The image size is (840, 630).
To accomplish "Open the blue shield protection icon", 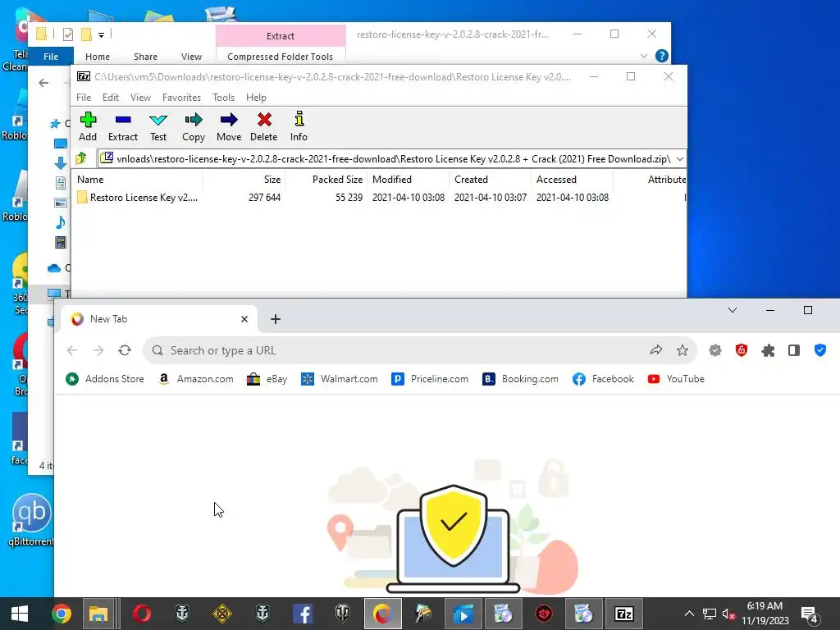I will point(820,350).
